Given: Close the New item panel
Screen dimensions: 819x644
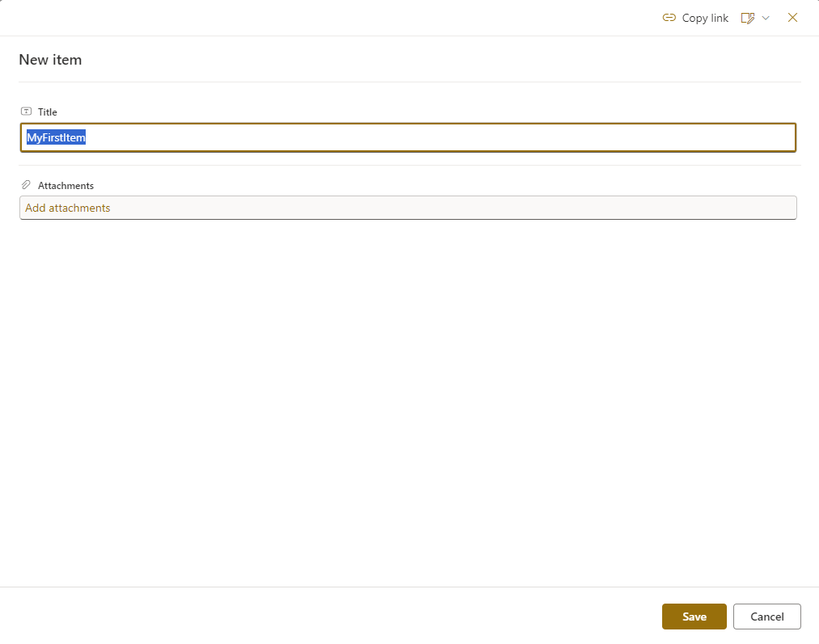Looking at the screenshot, I should pyautogui.click(x=792, y=18).
